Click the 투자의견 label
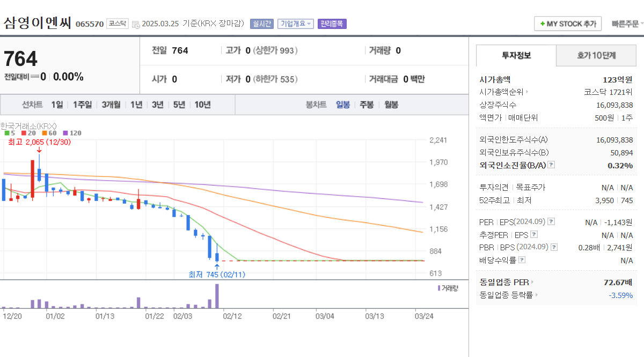The width and height of the screenshot is (644, 357). tap(494, 188)
